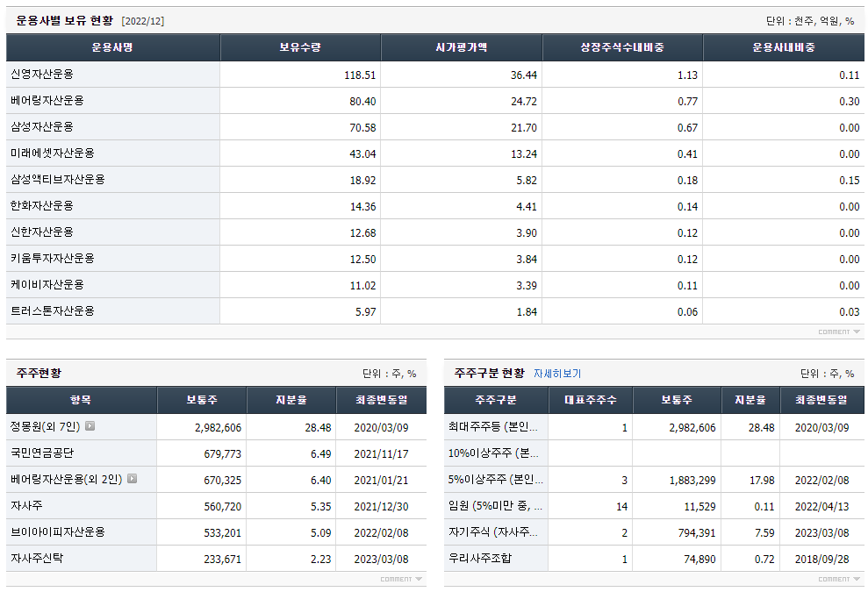
Task: Open the comment dropdown under 주주현황 table
Action: 401,579
